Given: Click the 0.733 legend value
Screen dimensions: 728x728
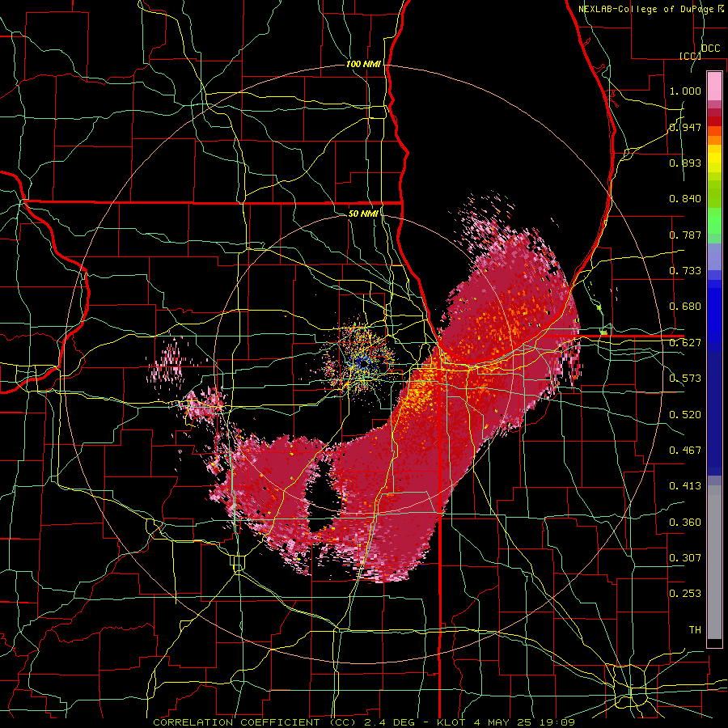Looking at the screenshot, I should [685, 271].
